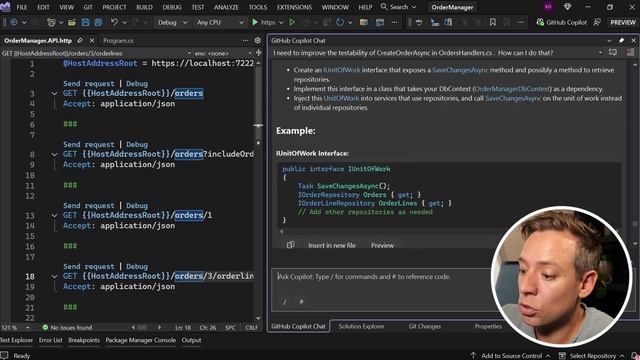
Task: Open the Error List tab
Action: (51, 340)
